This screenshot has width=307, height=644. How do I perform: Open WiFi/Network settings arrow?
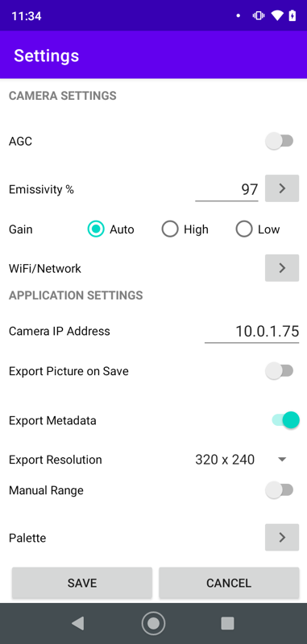(x=282, y=268)
